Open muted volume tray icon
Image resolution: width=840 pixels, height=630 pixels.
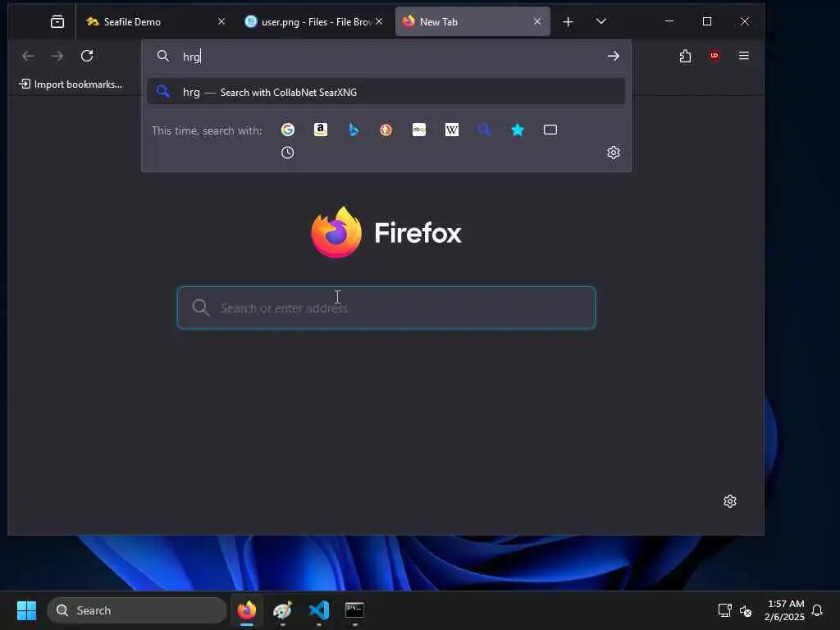(x=745, y=610)
